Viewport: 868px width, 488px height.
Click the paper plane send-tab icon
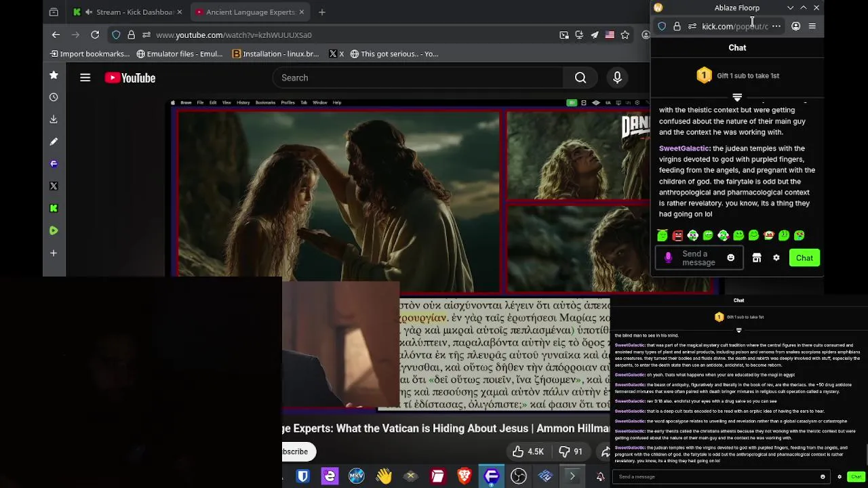click(x=595, y=35)
